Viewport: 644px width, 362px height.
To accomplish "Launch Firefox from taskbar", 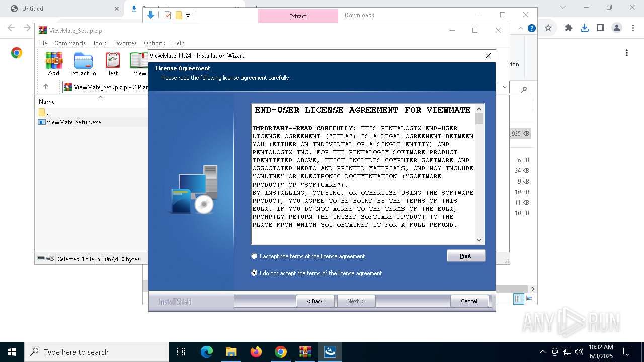I will (x=256, y=352).
